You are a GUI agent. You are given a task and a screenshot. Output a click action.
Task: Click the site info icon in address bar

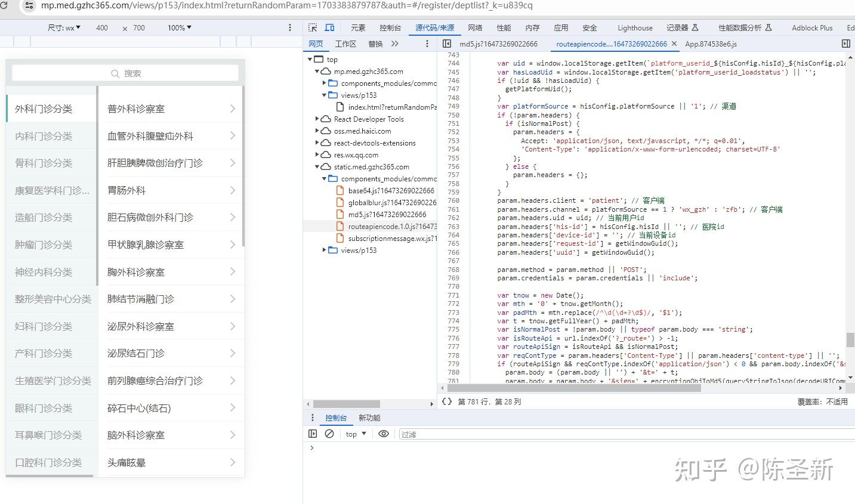pyautogui.click(x=29, y=5)
